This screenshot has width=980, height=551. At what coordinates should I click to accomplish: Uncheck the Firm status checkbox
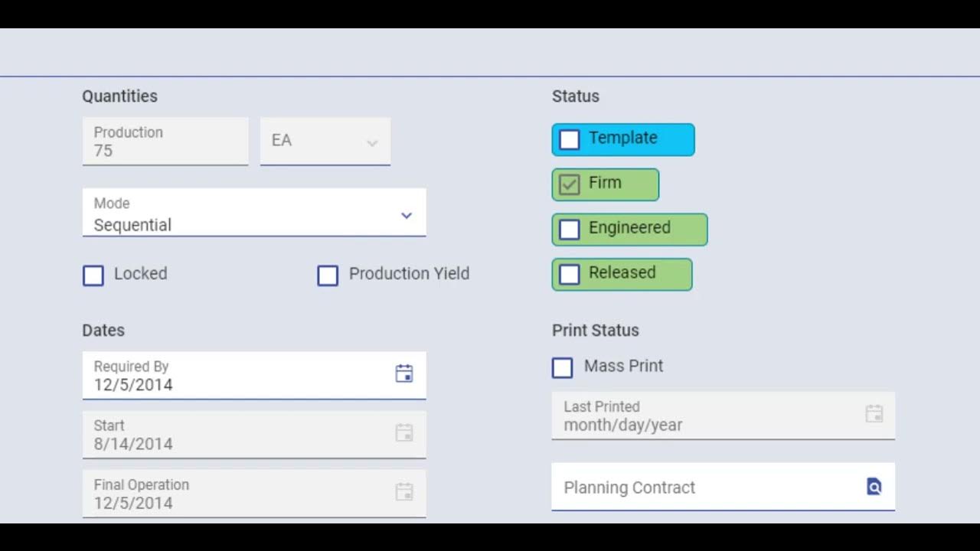click(570, 185)
